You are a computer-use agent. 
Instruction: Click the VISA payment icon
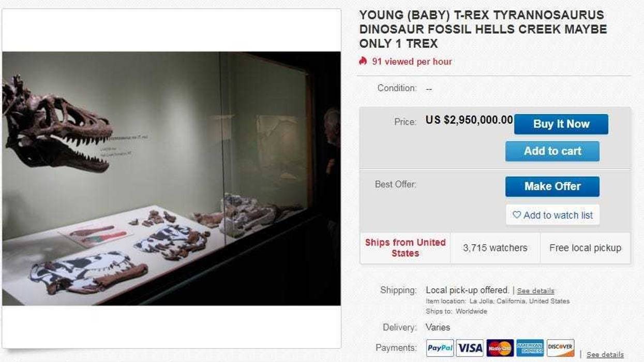(468, 347)
